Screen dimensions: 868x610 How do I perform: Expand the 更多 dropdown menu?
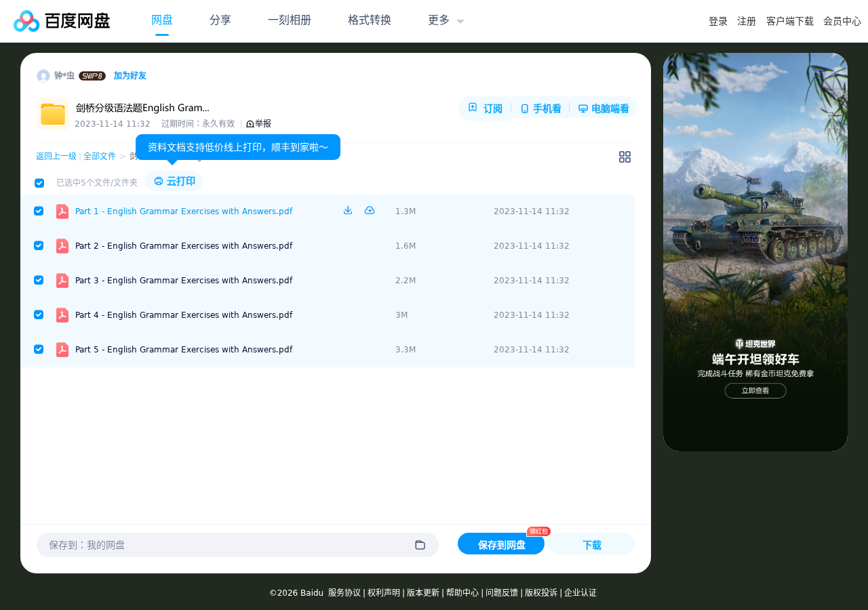pos(446,20)
